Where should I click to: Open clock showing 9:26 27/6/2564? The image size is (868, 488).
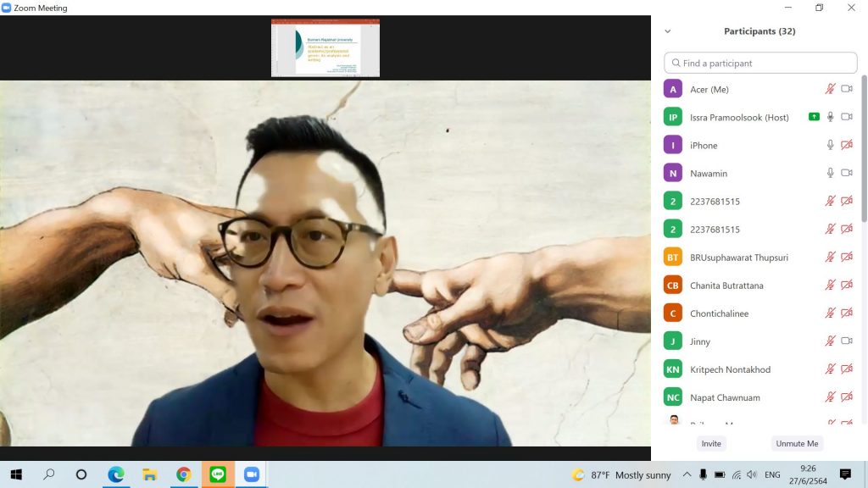coord(808,474)
